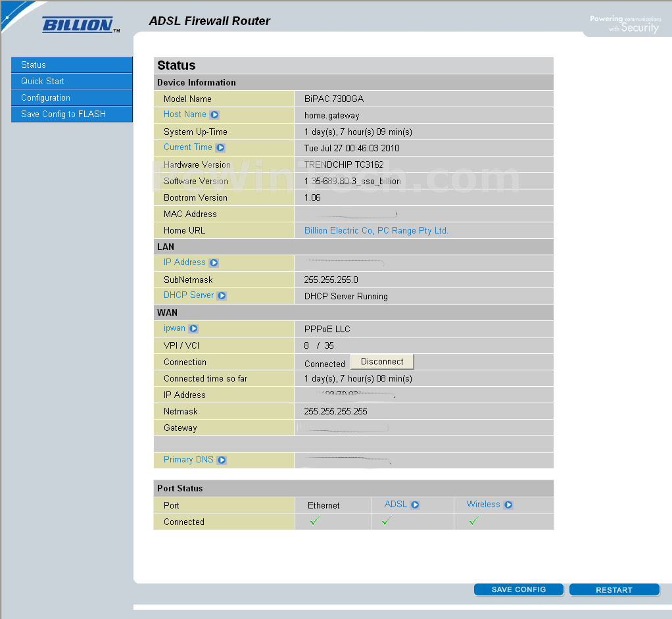Click the MAC Address label
The height and width of the screenshot is (619, 672).
[190, 214]
